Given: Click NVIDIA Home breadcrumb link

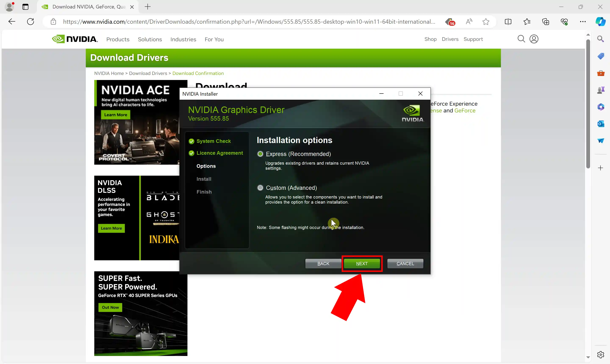Looking at the screenshot, I should (x=109, y=73).
